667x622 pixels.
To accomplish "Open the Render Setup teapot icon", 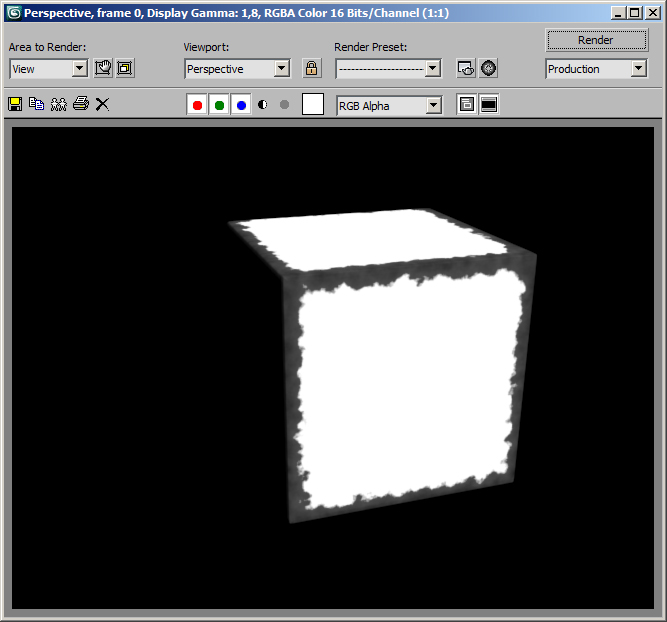I will click(x=466, y=68).
